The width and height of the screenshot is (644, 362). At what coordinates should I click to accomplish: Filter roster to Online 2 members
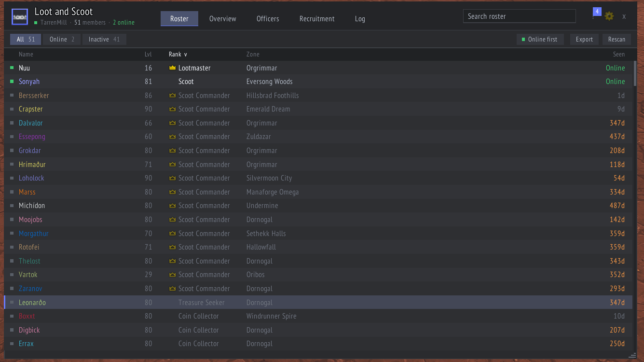coord(62,40)
